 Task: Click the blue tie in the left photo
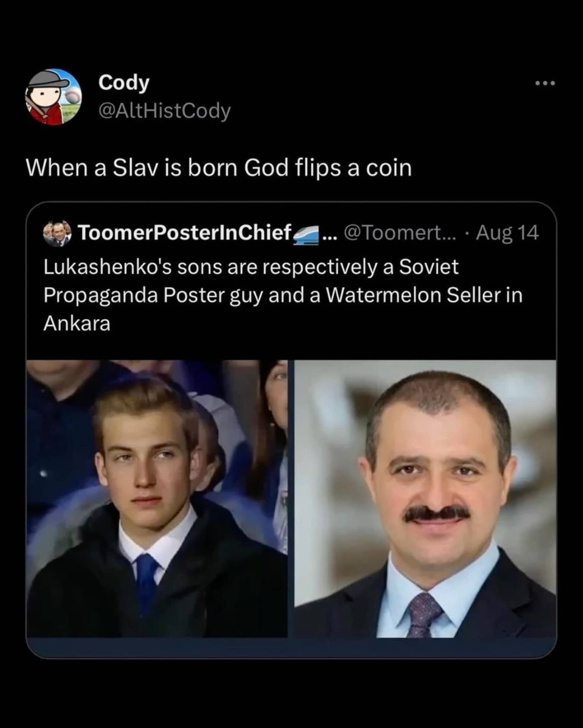[x=146, y=578]
